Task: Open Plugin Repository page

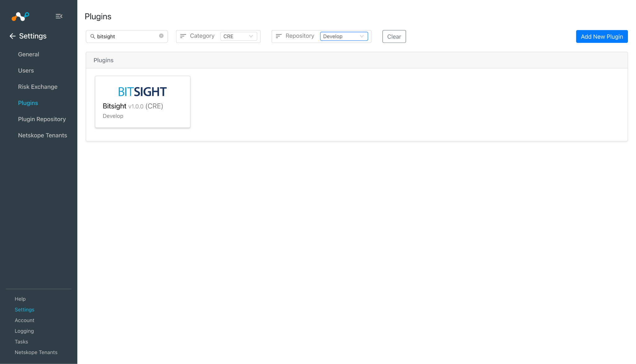Action: [x=42, y=119]
